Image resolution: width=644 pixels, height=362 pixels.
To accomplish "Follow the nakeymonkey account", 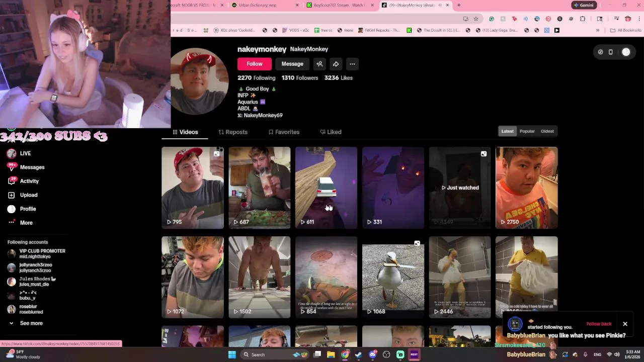I will (x=255, y=64).
